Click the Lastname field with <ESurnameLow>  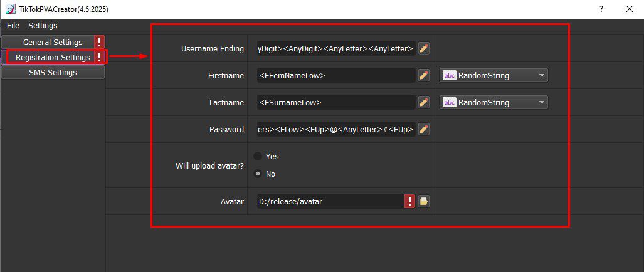click(x=336, y=103)
